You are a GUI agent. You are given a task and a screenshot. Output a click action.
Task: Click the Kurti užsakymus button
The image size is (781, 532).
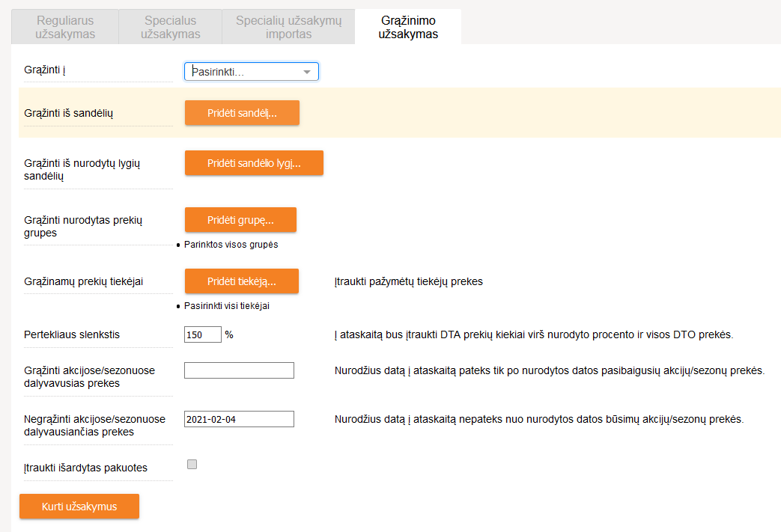click(79, 507)
